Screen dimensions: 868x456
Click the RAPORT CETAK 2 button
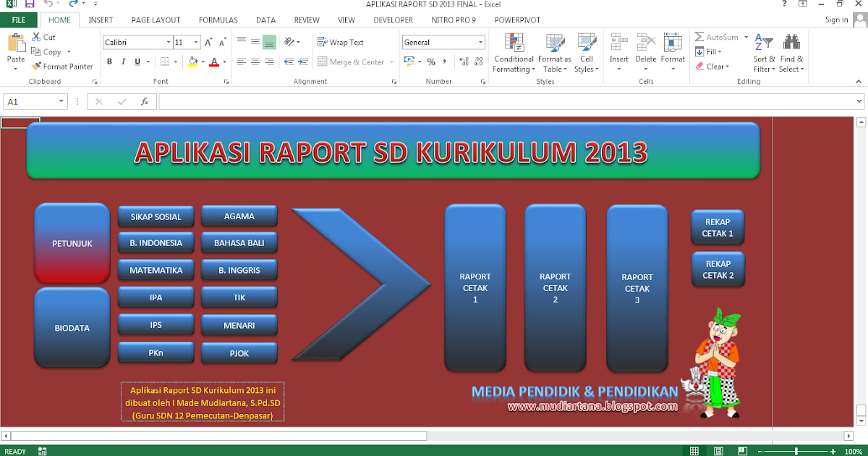[555, 288]
